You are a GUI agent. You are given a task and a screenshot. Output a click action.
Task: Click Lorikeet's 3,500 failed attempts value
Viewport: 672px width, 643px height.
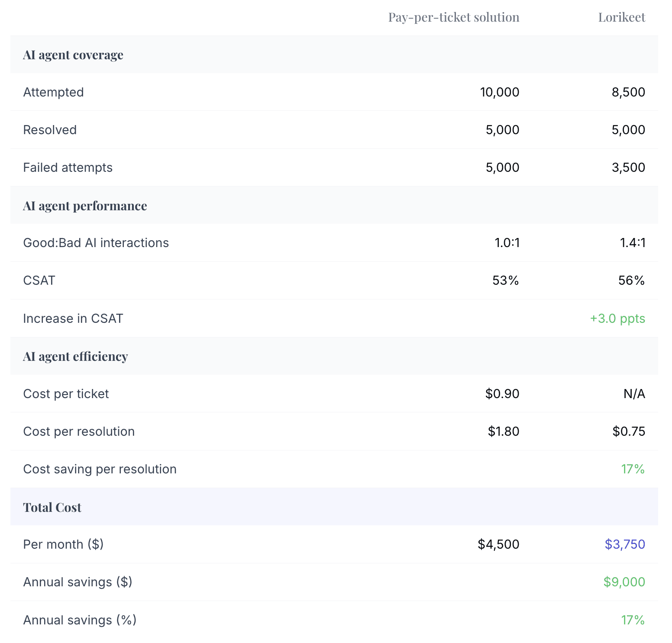[628, 167]
